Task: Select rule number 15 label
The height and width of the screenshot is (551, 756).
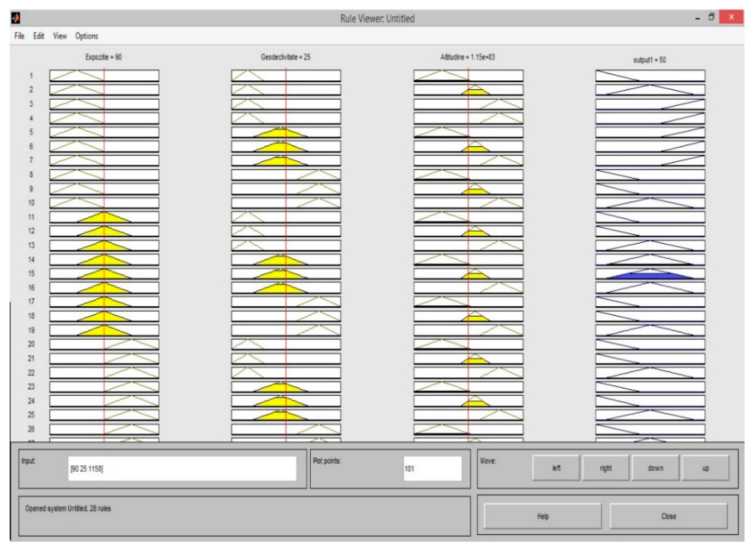Action: point(31,274)
